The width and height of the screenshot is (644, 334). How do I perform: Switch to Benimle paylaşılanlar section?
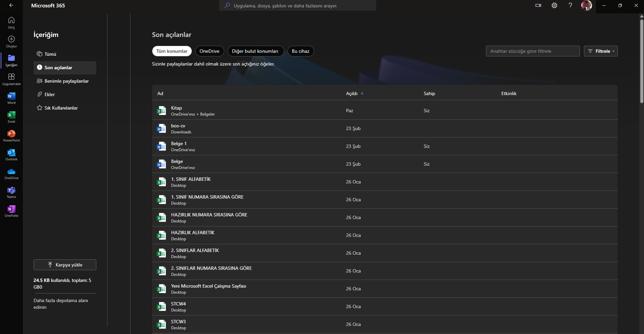(x=66, y=81)
